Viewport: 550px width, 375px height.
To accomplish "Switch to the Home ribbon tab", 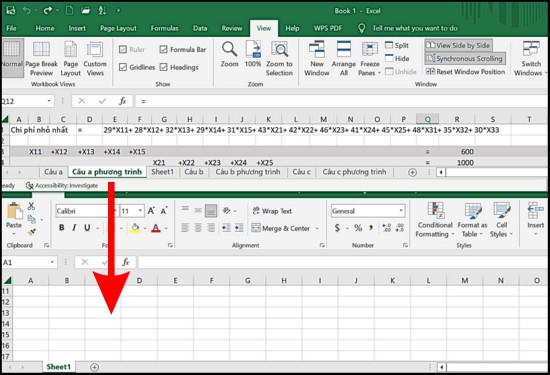I will [x=45, y=28].
